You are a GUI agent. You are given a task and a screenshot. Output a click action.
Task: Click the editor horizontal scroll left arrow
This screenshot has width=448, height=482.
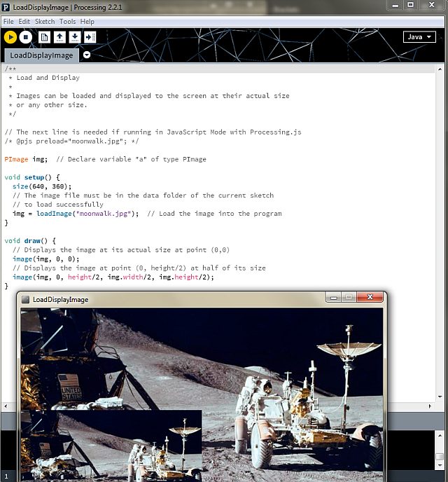click(6, 406)
